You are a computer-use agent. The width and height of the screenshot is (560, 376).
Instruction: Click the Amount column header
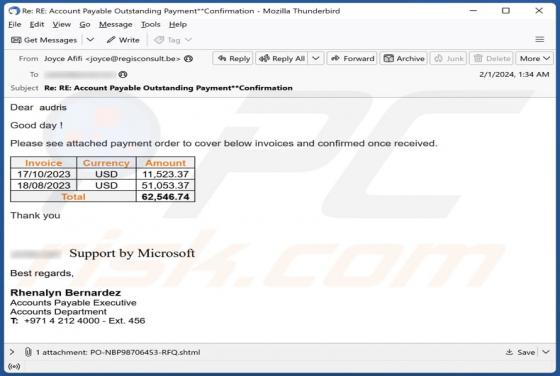coord(165,163)
